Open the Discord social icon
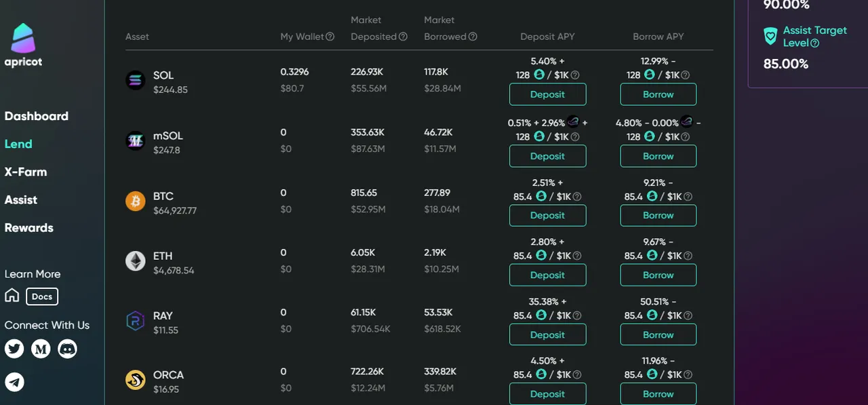This screenshot has height=405, width=868. point(67,349)
